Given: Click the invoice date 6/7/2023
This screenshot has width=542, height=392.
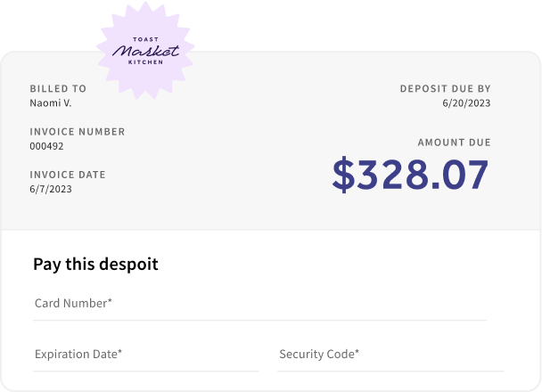Looking at the screenshot, I should [x=51, y=189].
